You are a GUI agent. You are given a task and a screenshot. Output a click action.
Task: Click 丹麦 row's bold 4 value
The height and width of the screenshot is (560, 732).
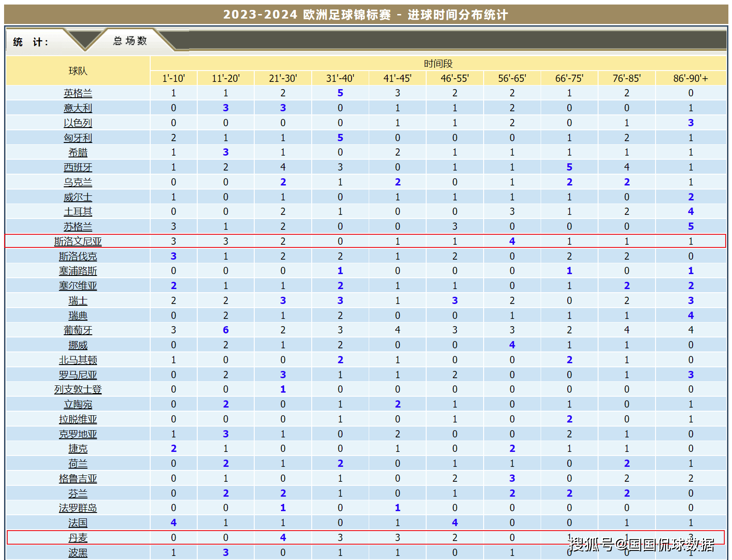(x=283, y=538)
